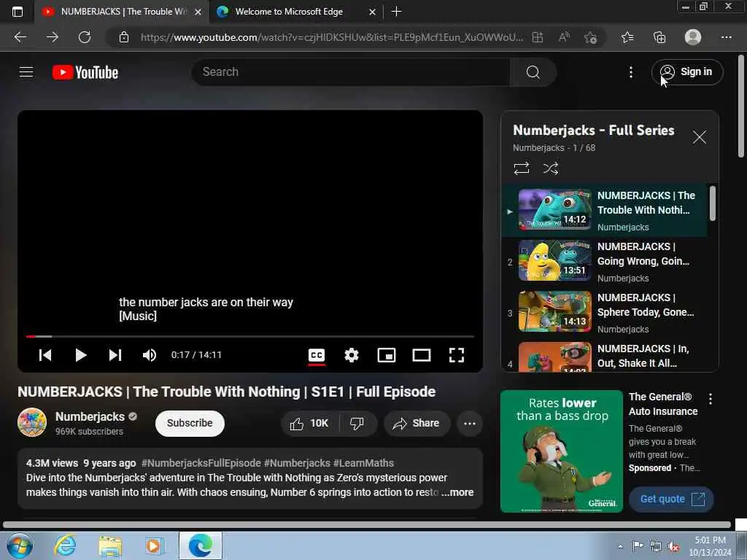This screenshot has width=747, height=560.
Task: Switch to theater mode
Action: click(422, 355)
